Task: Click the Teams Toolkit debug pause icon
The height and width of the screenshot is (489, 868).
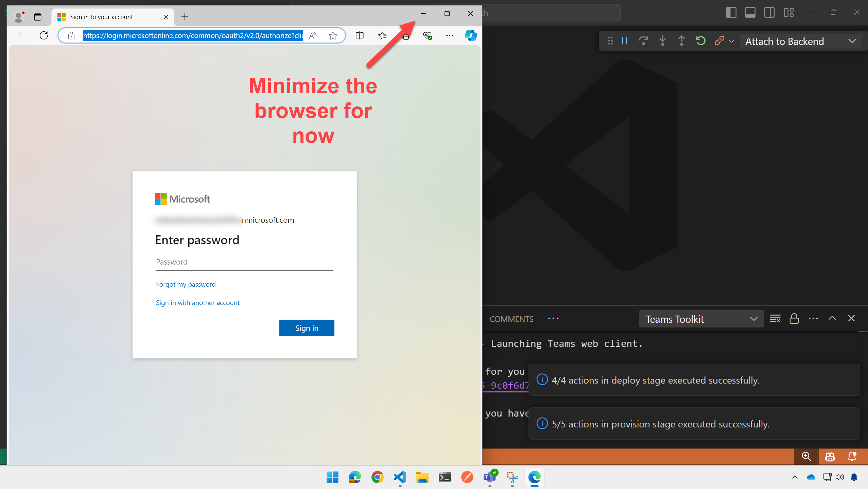Action: tap(624, 40)
